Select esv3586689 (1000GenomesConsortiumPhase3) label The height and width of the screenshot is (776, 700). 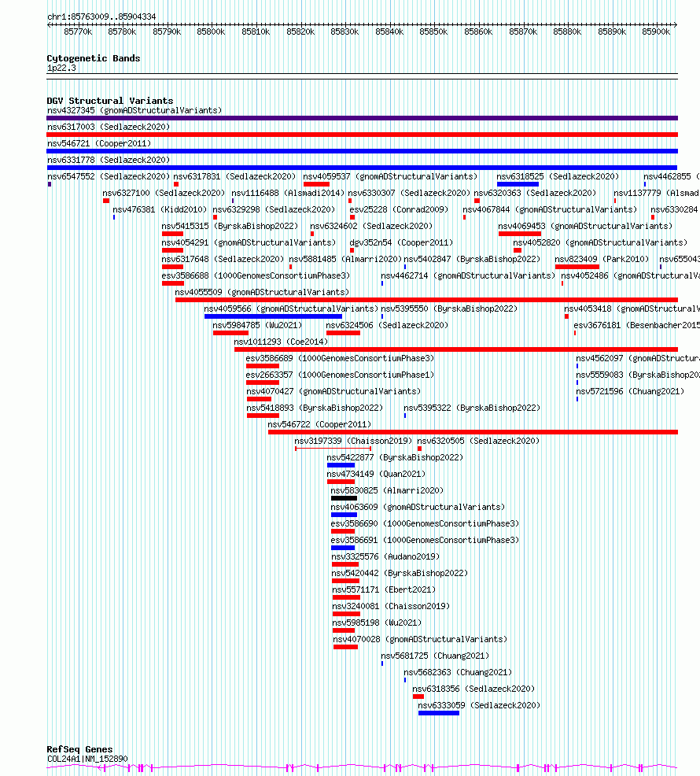(340, 358)
